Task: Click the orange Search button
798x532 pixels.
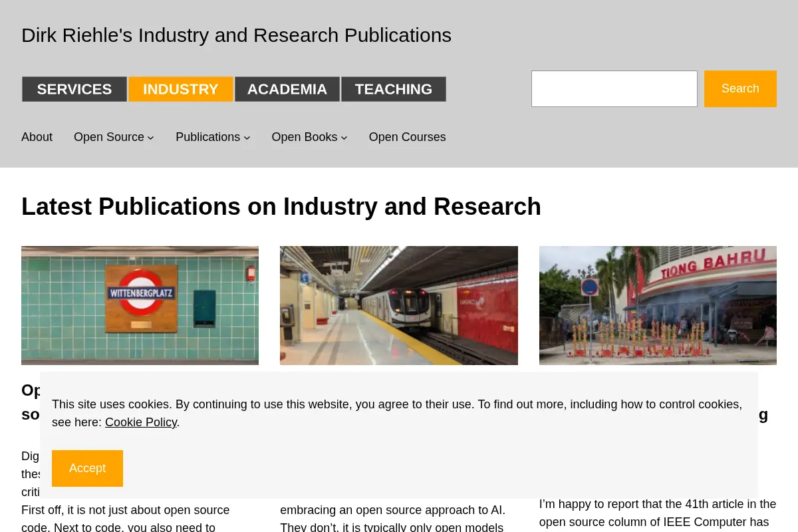Action: (x=740, y=88)
